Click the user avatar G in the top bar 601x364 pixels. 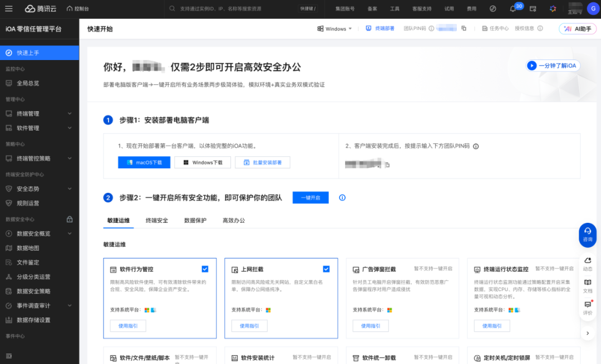tap(592, 9)
